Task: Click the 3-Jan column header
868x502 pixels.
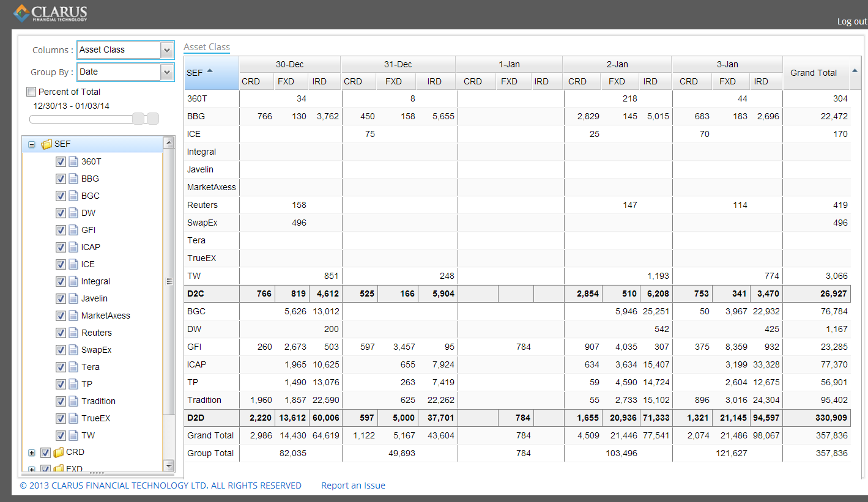Action: click(x=727, y=64)
